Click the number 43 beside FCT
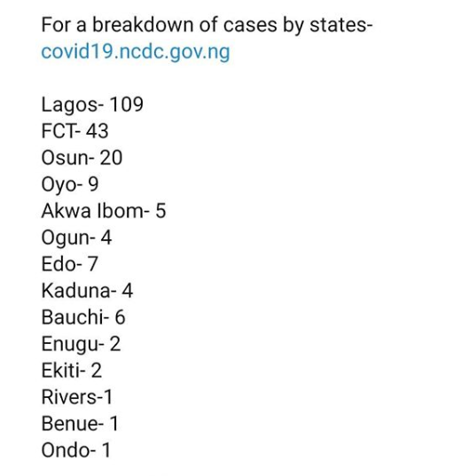This screenshot has height=476, width=453. (x=97, y=131)
